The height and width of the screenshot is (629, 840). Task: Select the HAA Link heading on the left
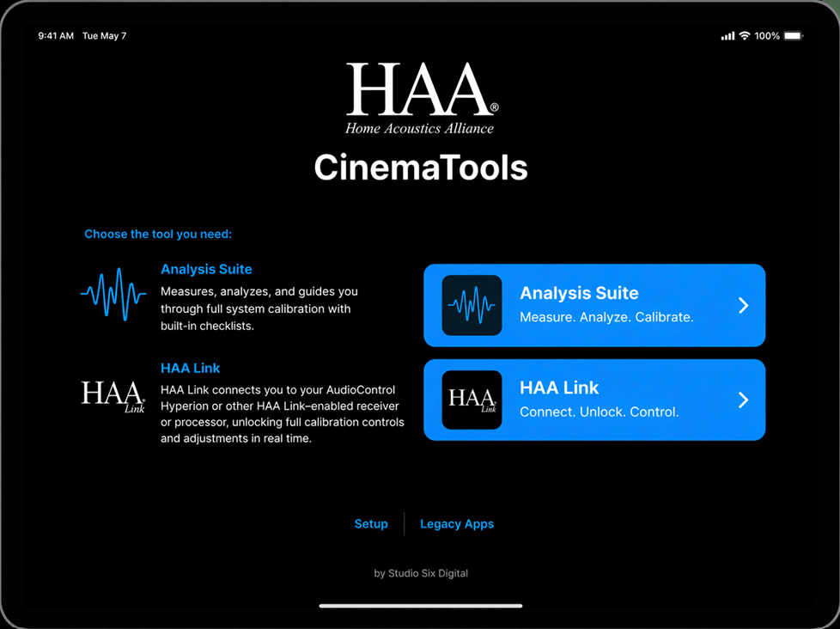point(191,368)
